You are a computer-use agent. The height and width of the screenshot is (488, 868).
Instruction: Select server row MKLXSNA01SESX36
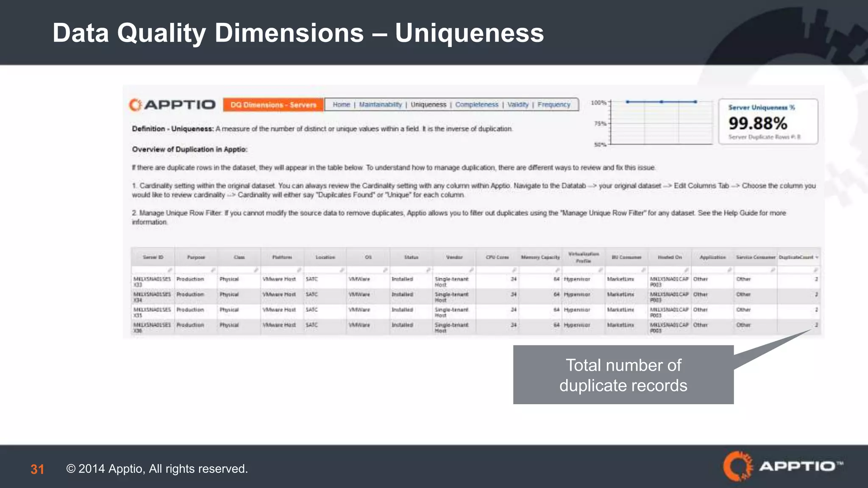click(x=476, y=327)
